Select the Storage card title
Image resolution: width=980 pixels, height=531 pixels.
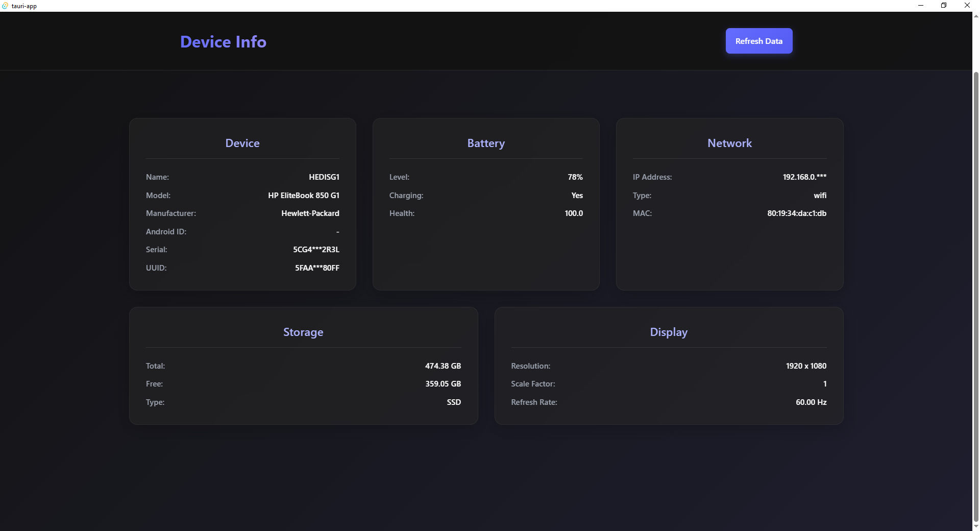pos(303,332)
